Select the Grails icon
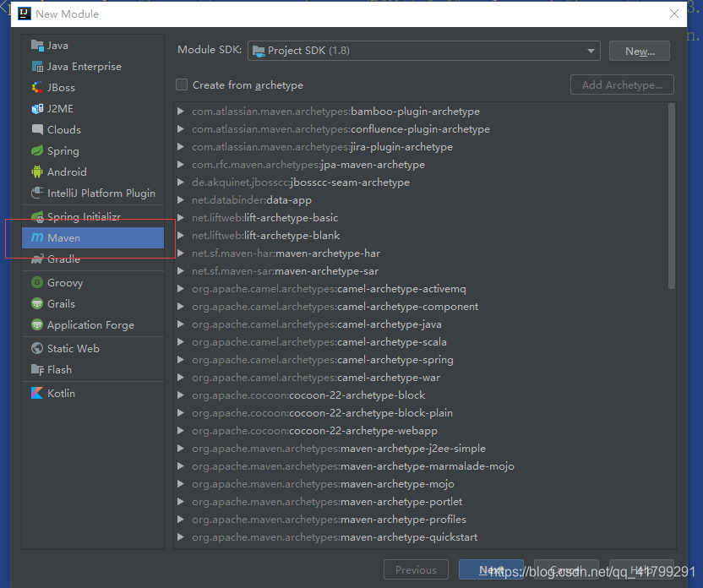This screenshot has width=703, height=588. [37, 303]
